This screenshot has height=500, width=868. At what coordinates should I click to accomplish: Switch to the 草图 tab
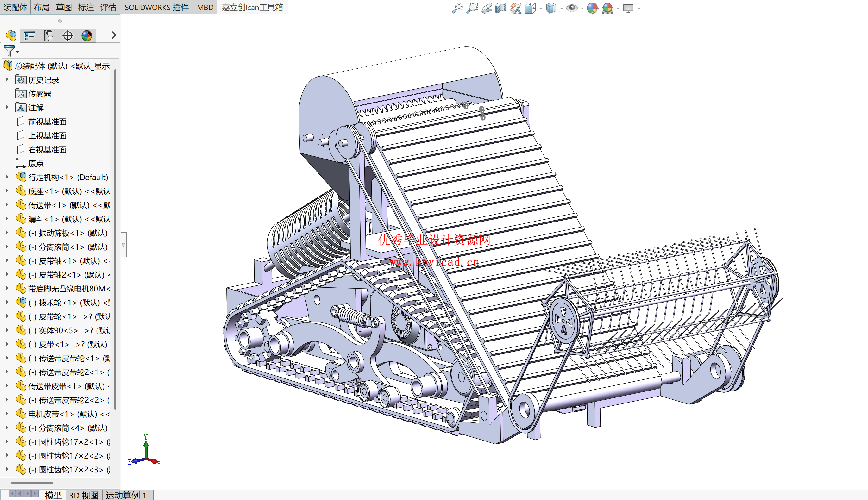coord(64,7)
